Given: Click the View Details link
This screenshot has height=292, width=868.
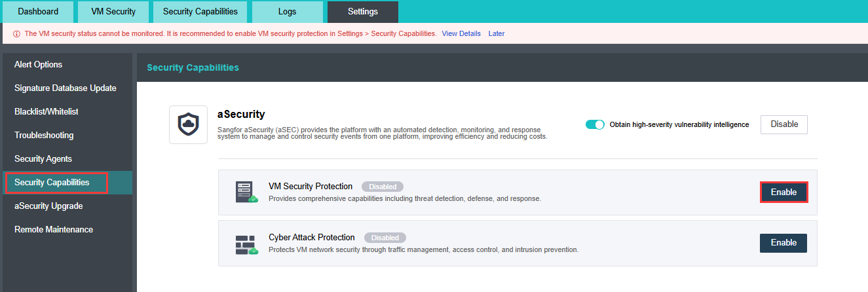Looking at the screenshot, I should (461, 33).
